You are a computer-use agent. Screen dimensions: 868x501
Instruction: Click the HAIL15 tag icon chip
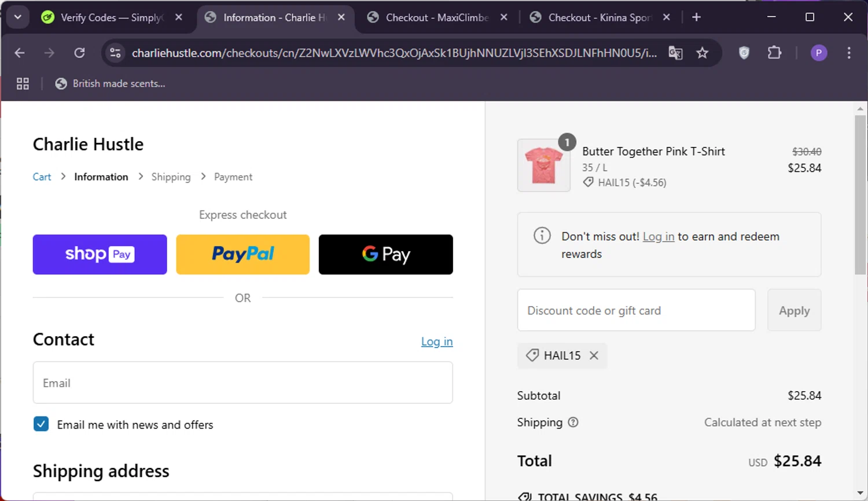click(x=532, y=355)
